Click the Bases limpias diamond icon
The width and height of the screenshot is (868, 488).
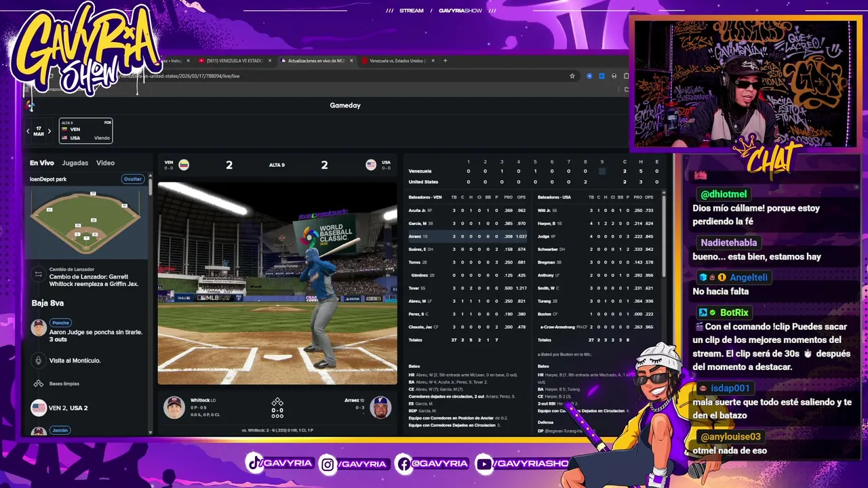tap(39, 384)
